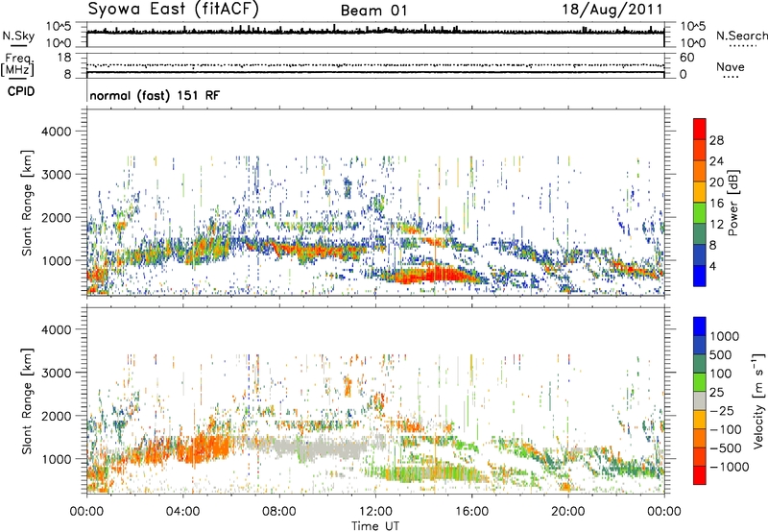Viewport: 768px width, 532px height.
Task: Click the Velocity colorbar
Action: tap(700, 400)
